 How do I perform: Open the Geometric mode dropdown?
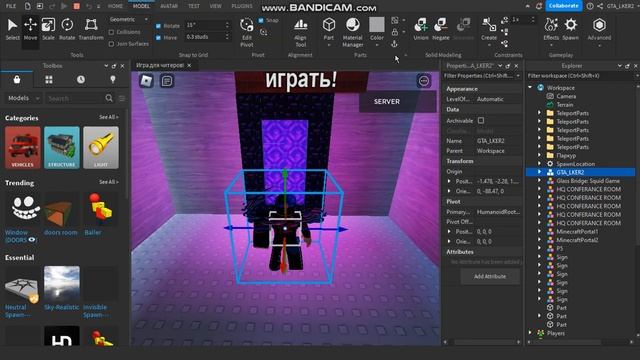point(129,19)
